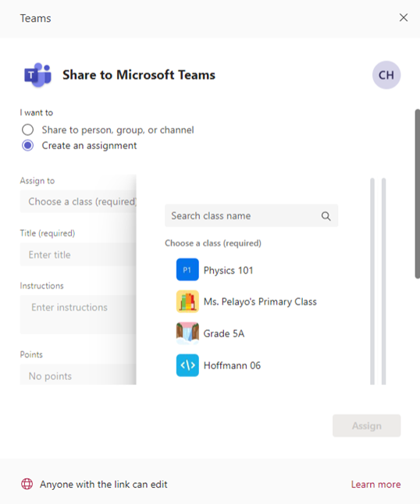The image size is (420, 504).
Task: Click the Grade 5A waterfall icon
Action: [x=187, y=333]
